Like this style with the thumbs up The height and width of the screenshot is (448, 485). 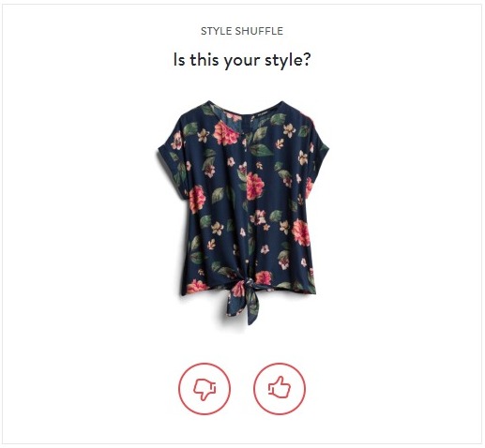(280, 388)
